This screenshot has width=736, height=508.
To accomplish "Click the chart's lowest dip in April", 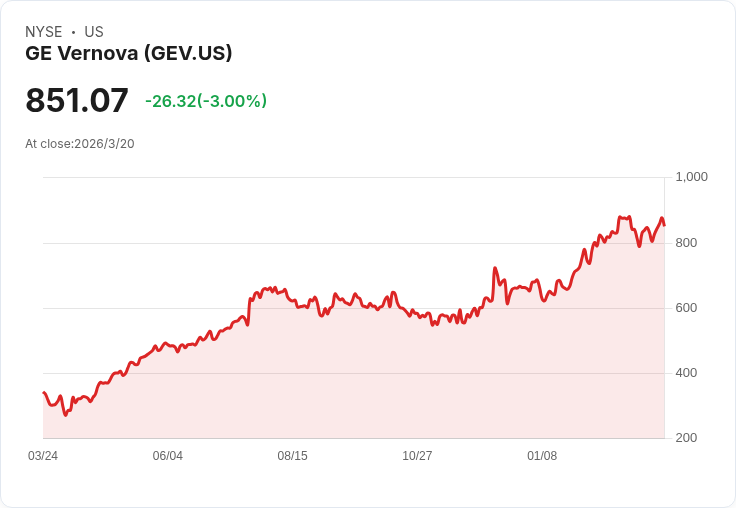I will pos(65,416).
